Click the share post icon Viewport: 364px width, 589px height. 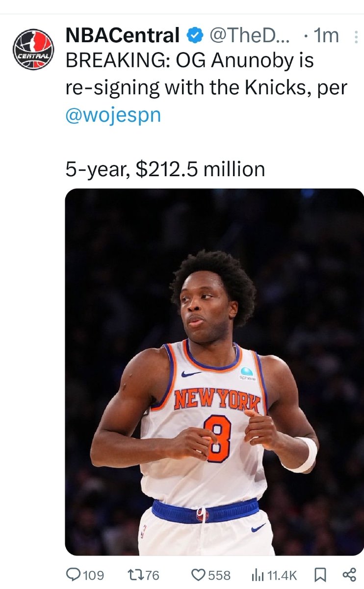point(348,575)
